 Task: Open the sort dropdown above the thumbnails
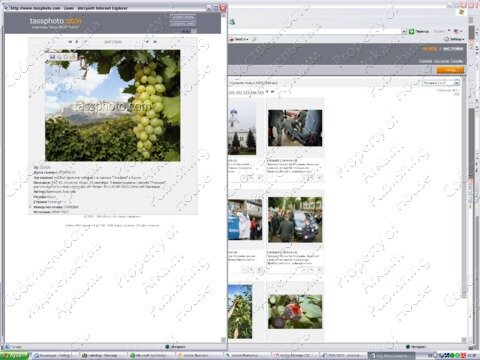[441, 83]
